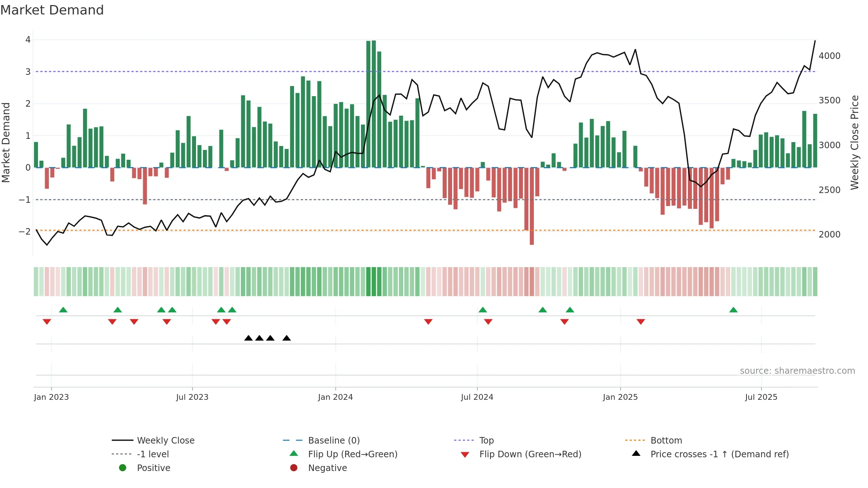Click the −2 tick on left axis
The image size is (868, 488).
pyautogui.click(x=25, y=231)
